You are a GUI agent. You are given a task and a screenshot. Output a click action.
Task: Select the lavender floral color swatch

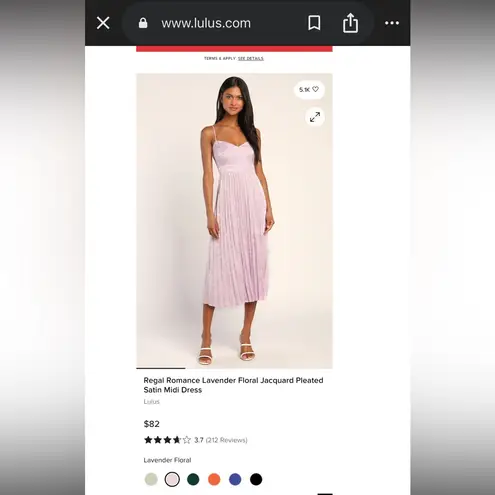(172, 479)
